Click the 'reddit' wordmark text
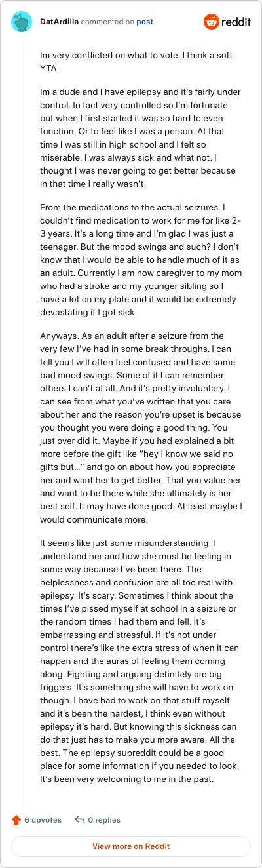This screenshot has width=262, height=868. pos(236,22)
